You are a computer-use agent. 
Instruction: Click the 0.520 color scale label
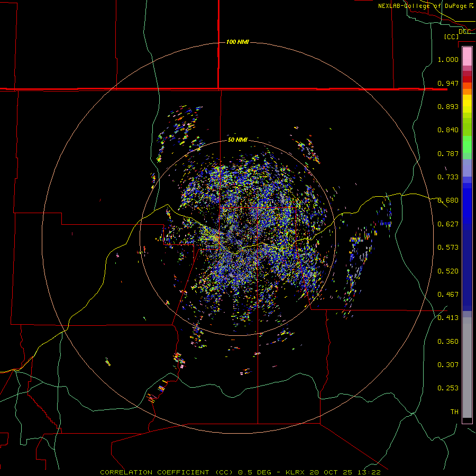(x=448, y=271)
